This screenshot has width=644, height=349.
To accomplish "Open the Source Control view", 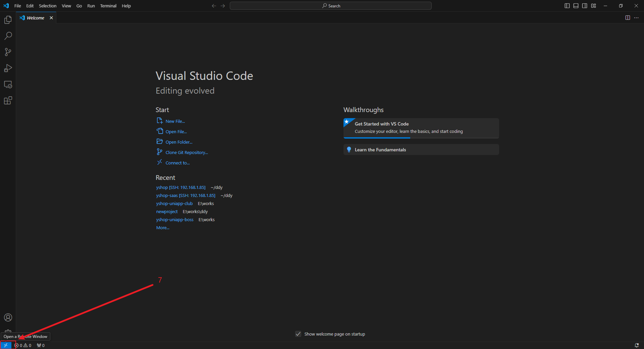I will (8, 52).
